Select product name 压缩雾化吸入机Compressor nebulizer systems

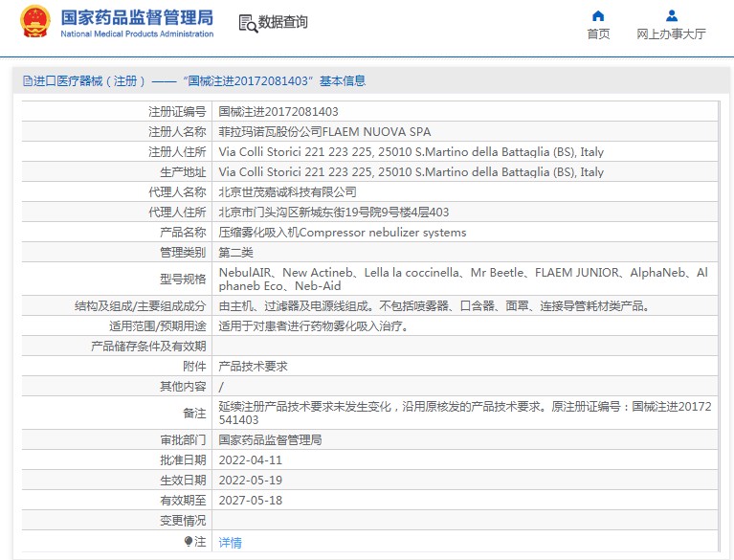tap(343, 233)
